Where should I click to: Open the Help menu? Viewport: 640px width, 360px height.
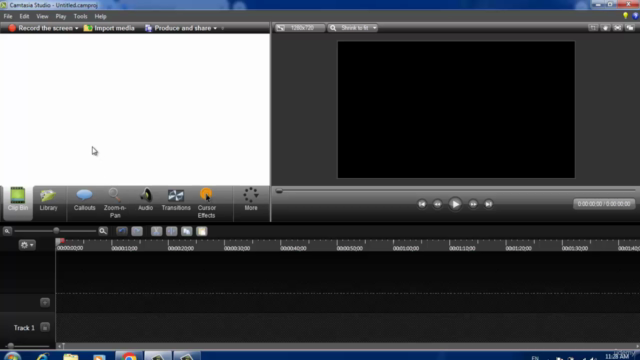[x=100, y=16]
